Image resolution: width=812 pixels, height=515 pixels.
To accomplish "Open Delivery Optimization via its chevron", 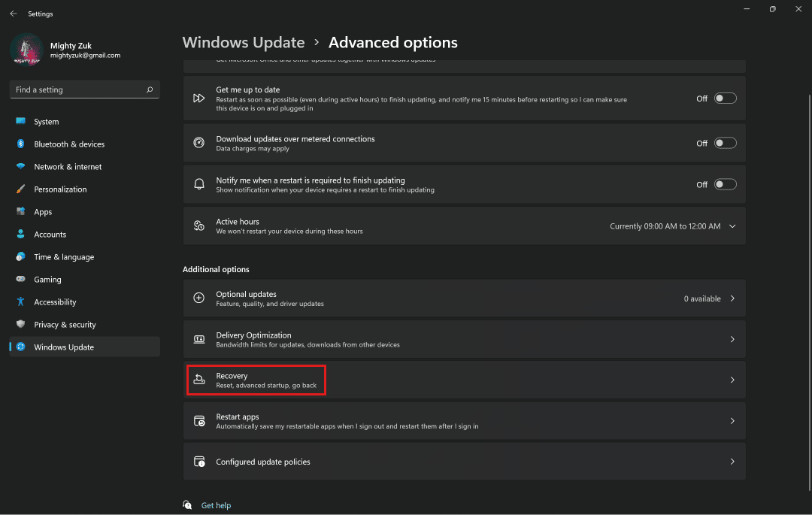I will (732, 339).
